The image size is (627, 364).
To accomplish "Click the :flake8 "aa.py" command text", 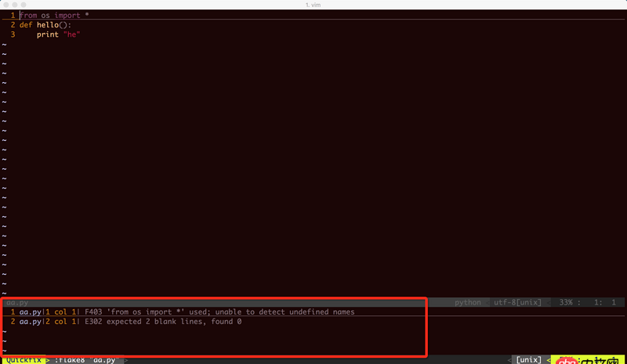I will pos(87,359).
